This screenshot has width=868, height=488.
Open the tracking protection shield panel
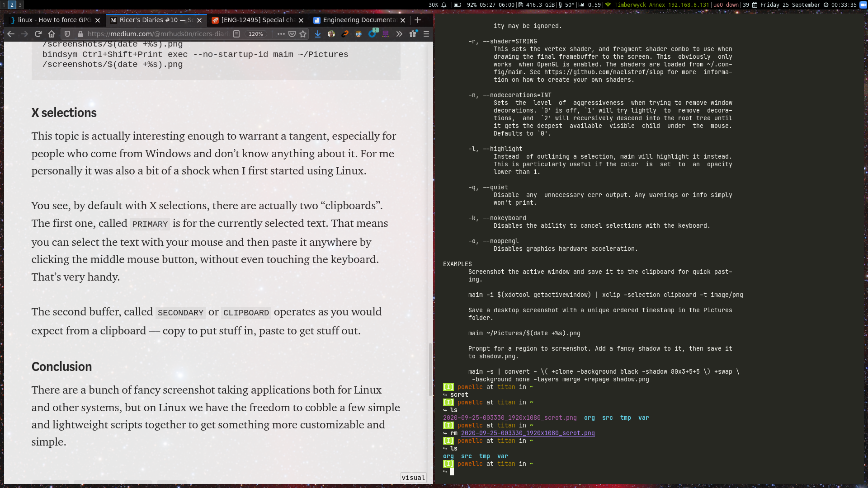[67, 34]
